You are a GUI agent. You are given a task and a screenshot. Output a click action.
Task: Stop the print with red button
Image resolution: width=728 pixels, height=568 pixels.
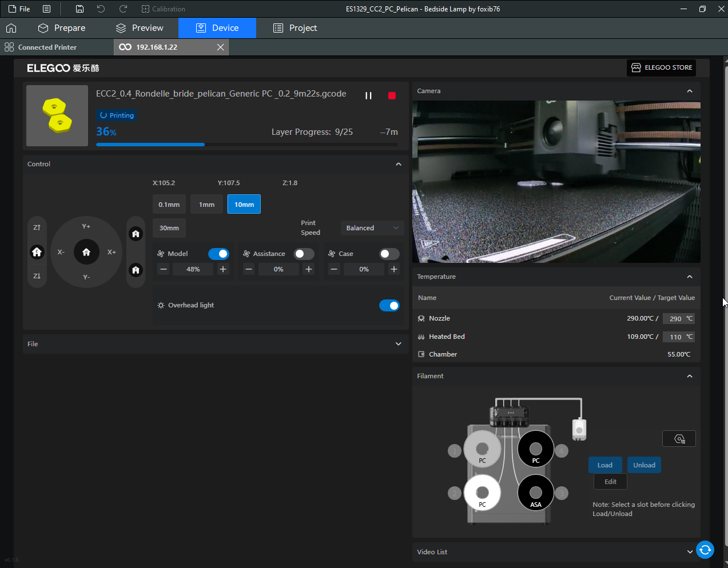[x=392, y=95]
